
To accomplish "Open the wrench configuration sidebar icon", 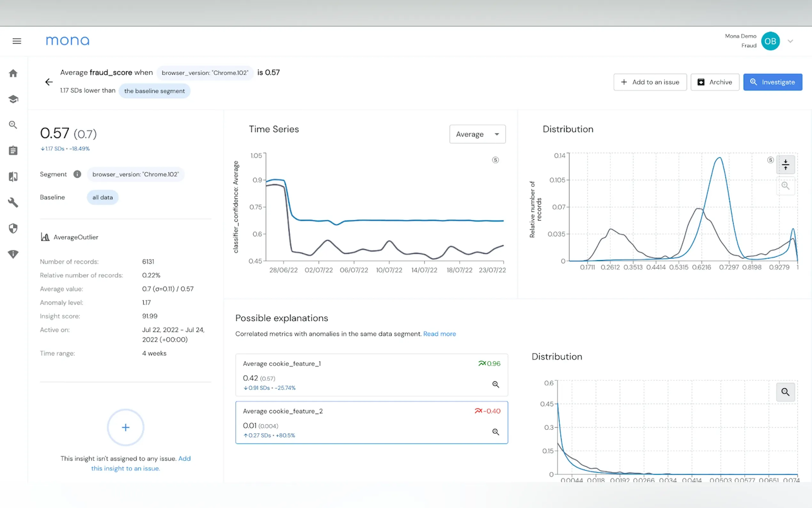I will click(13, 202).
